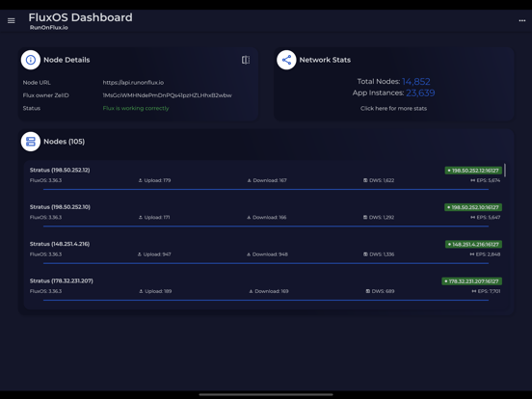This screenshot has width=532, height=399.
Task: Click upload icon for node 178.32.231.207
Action: coord(141,291)
